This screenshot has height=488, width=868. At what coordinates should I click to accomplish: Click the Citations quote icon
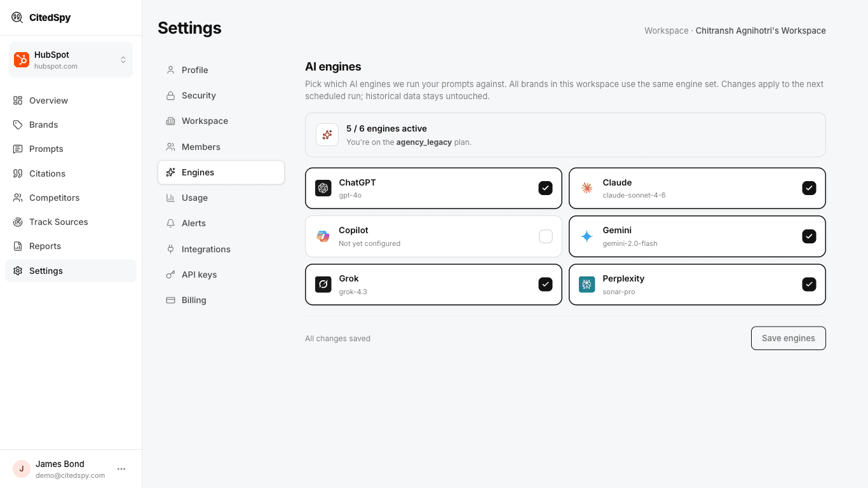(x=18, y=173)
